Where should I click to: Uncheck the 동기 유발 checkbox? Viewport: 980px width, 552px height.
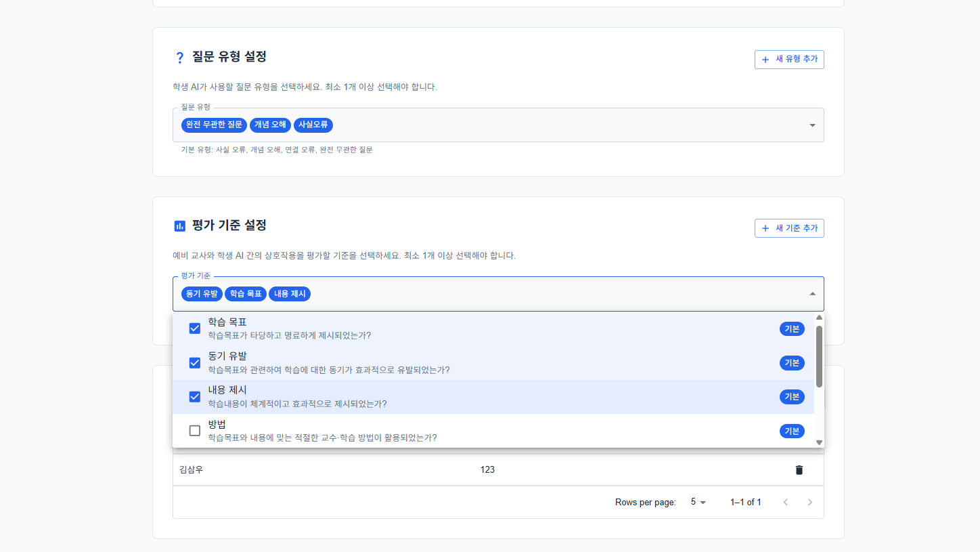[x=195, y=362]
